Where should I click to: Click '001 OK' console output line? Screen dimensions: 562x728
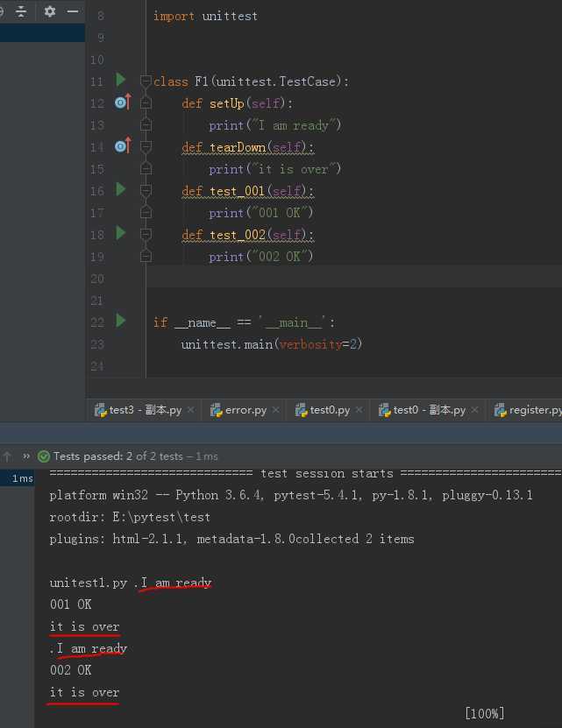coord(71,604)
